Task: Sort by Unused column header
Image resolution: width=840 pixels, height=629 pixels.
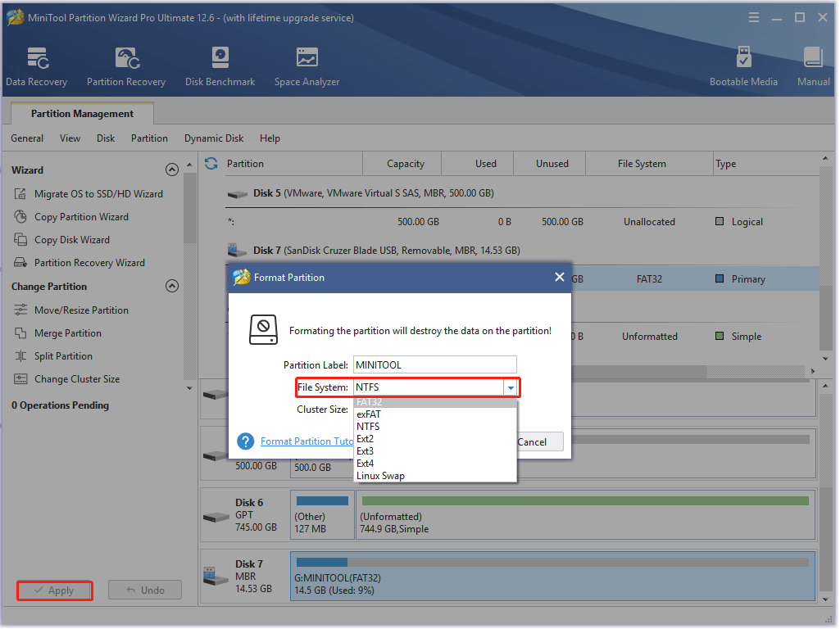Action: [550, 163]
